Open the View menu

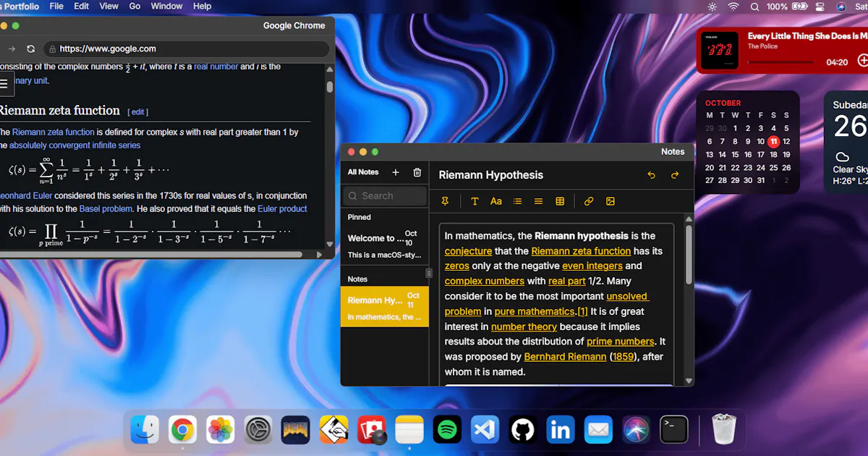(109, 6)
